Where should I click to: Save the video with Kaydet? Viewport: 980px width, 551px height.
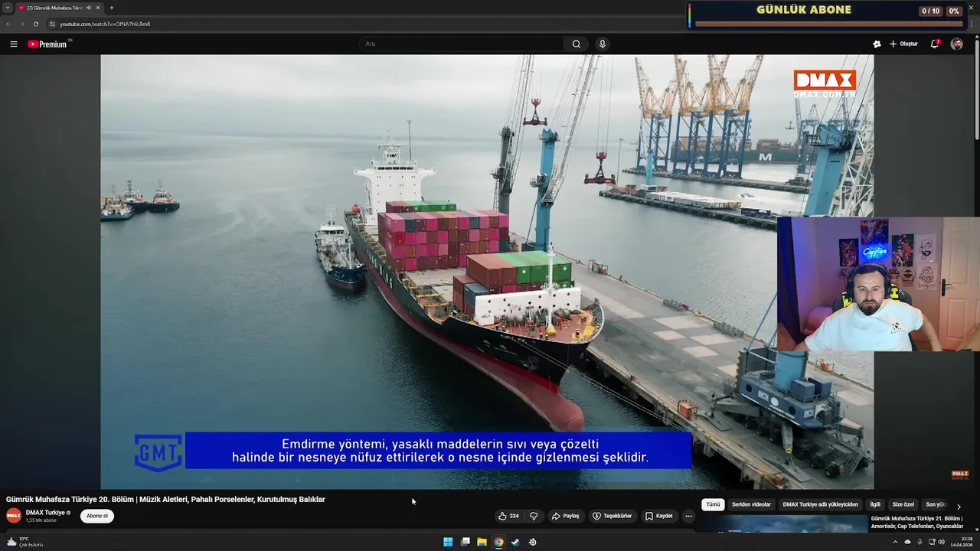(658, 516)
